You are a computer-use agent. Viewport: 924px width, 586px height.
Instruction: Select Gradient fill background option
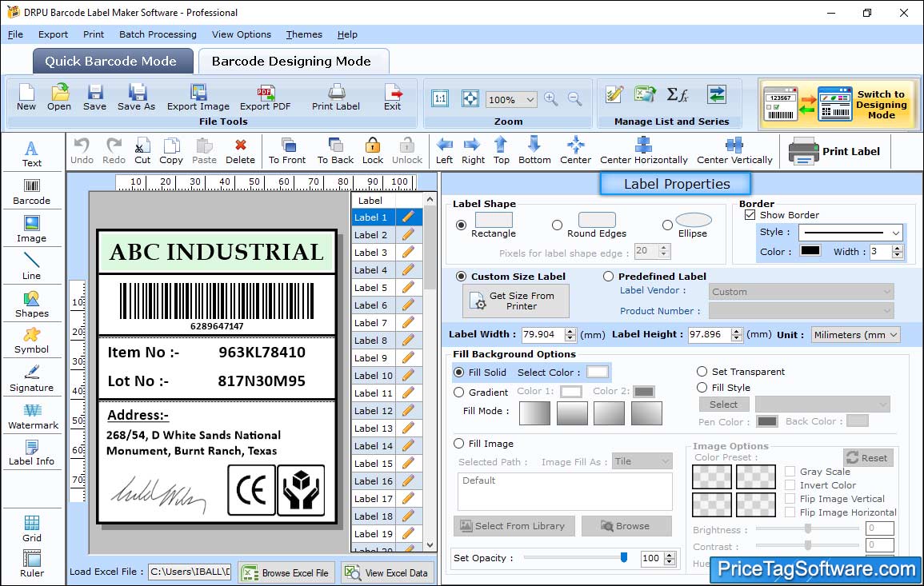tap(458, 393)
